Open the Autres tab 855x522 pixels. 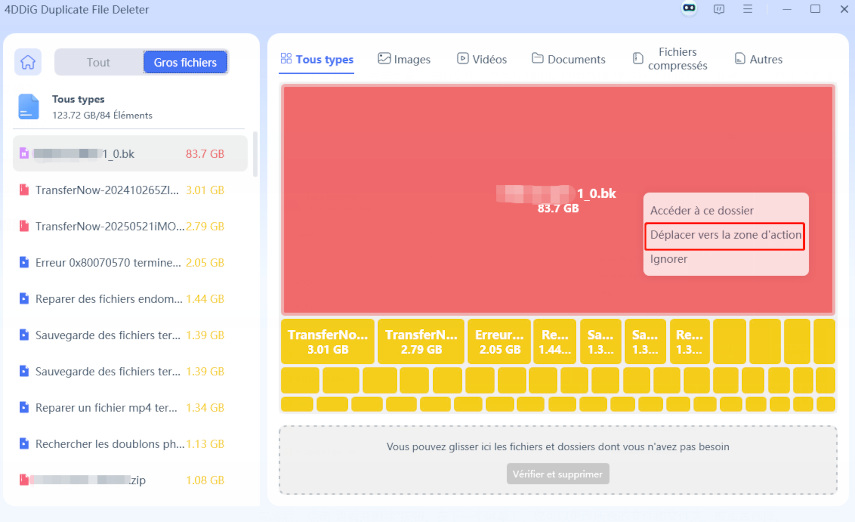click(x=758, y=59)
